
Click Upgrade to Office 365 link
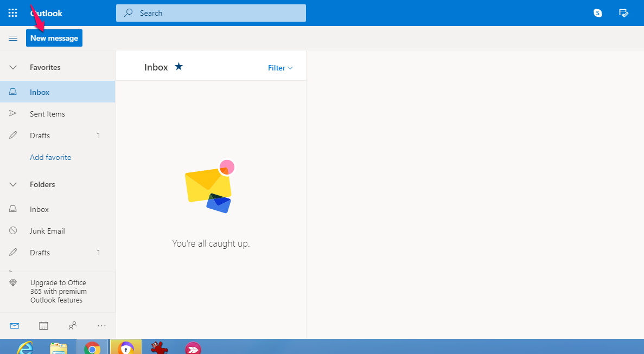coord(58,291)
